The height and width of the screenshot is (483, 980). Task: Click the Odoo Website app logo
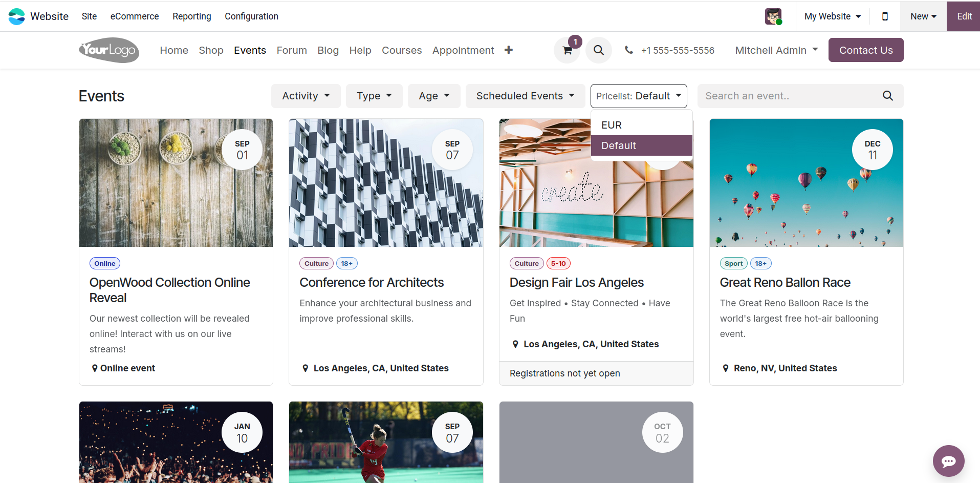[x=16, y=16]
